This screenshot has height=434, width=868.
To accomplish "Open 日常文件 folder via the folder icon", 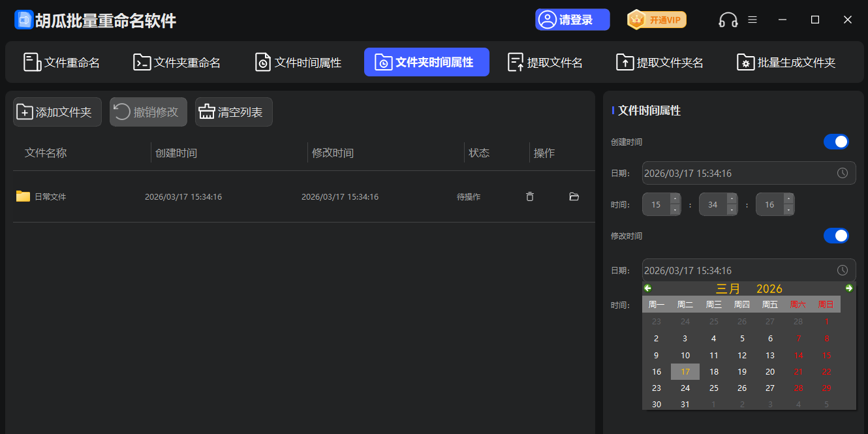I will (x=574, y=196).
